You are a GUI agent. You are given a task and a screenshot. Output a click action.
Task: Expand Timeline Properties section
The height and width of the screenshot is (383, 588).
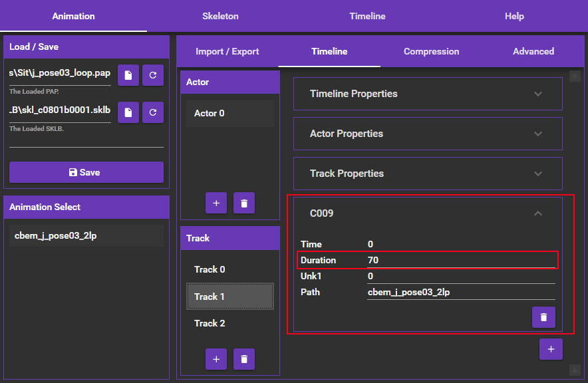428,94
